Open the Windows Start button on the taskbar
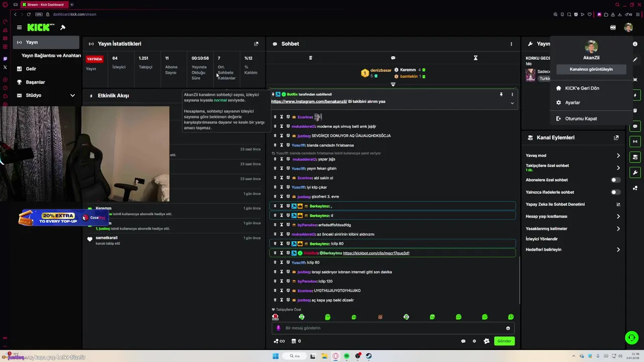Image resolution: width=644 pixels, height=362 pixels. click(x=275, y=356)
